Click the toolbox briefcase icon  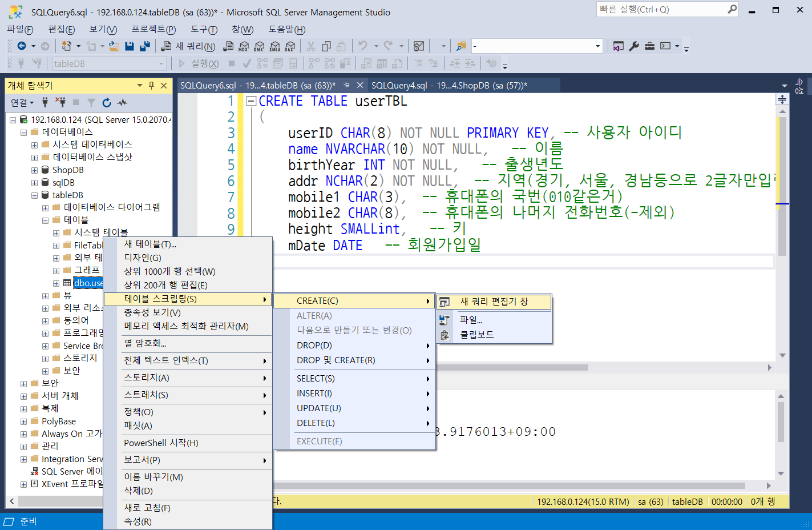(x=649, y=46)
